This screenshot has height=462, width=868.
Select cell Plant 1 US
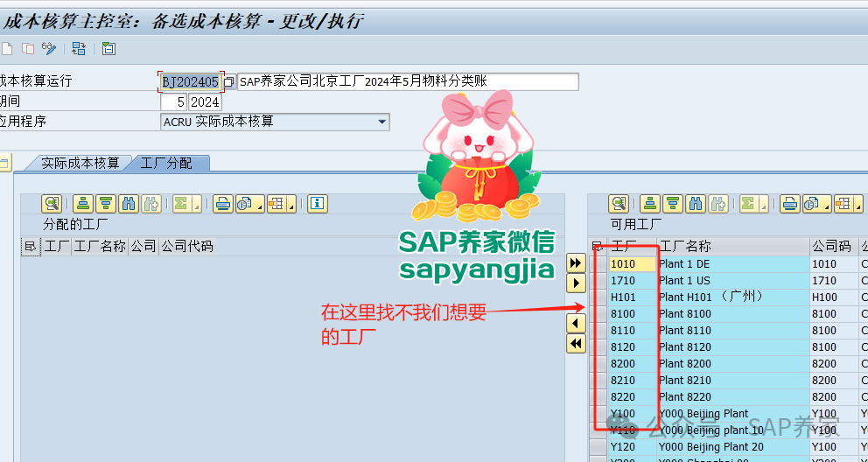pos(733,281)
